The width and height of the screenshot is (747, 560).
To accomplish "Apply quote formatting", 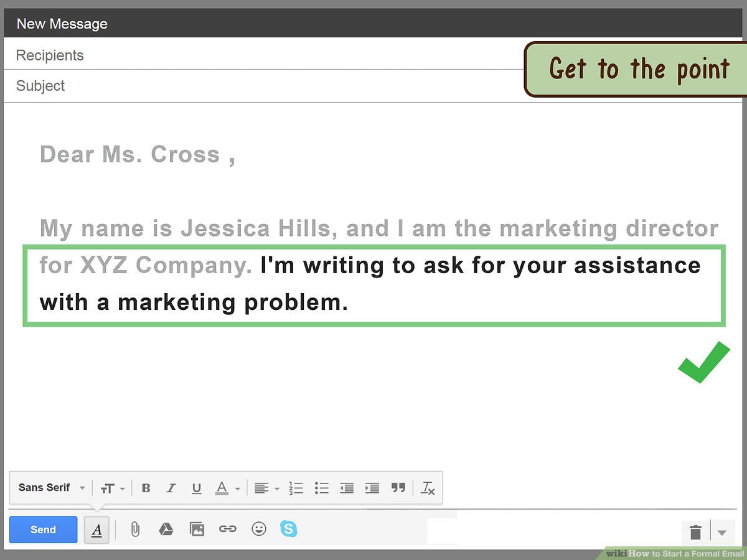I will 398,488.
